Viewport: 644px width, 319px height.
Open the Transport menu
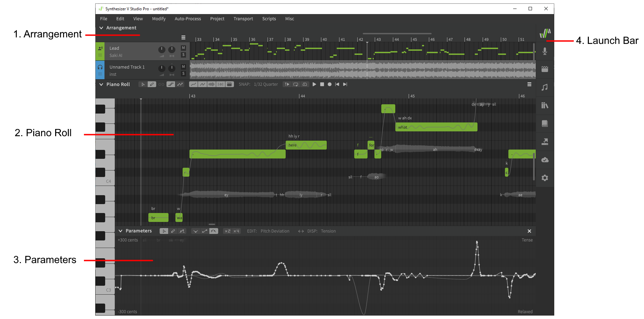click(243, 19)
